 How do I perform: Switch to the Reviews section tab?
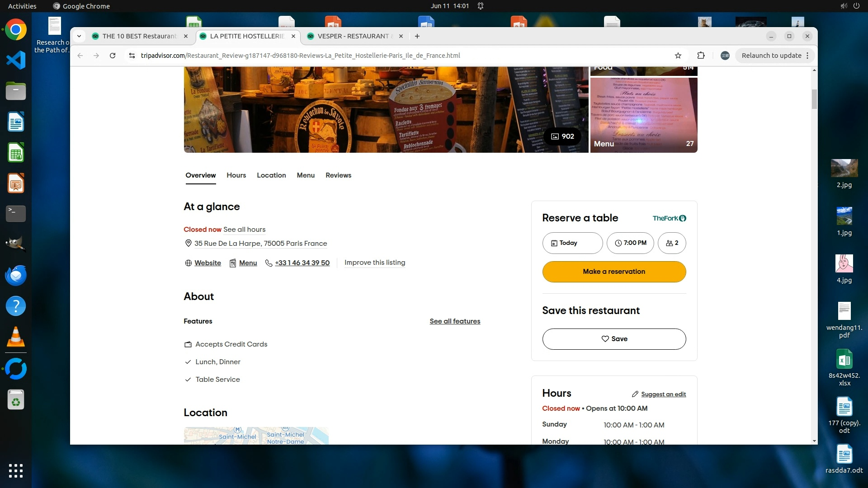click(x=338, y=175)
